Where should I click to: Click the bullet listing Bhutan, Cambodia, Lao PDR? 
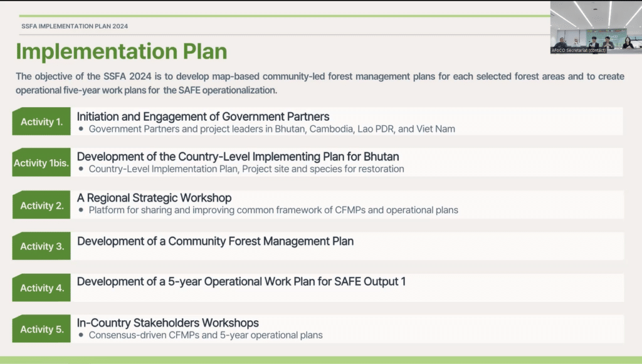pyautogui.click(x=271, y=129)
